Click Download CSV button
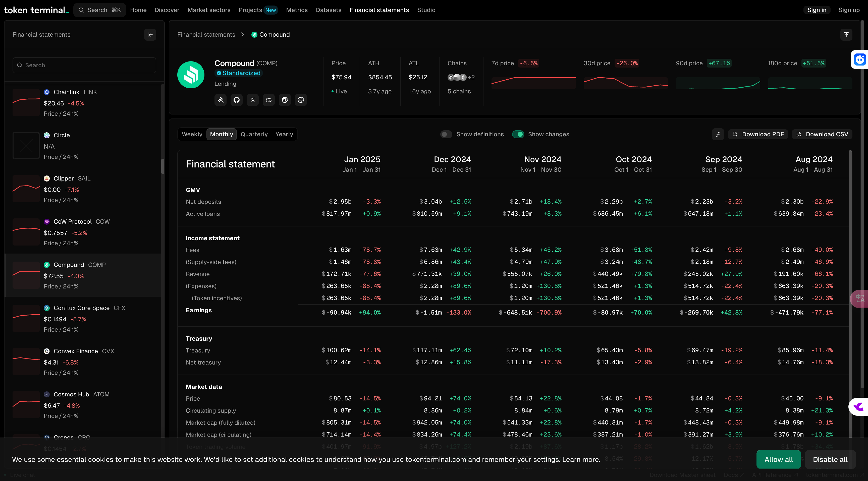 pyautogui.click(x=822, y=134)
